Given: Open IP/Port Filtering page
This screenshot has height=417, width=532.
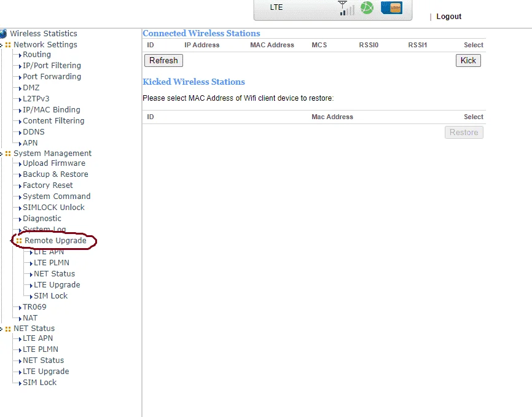Looking at the screenshot, I should [52, 66].
